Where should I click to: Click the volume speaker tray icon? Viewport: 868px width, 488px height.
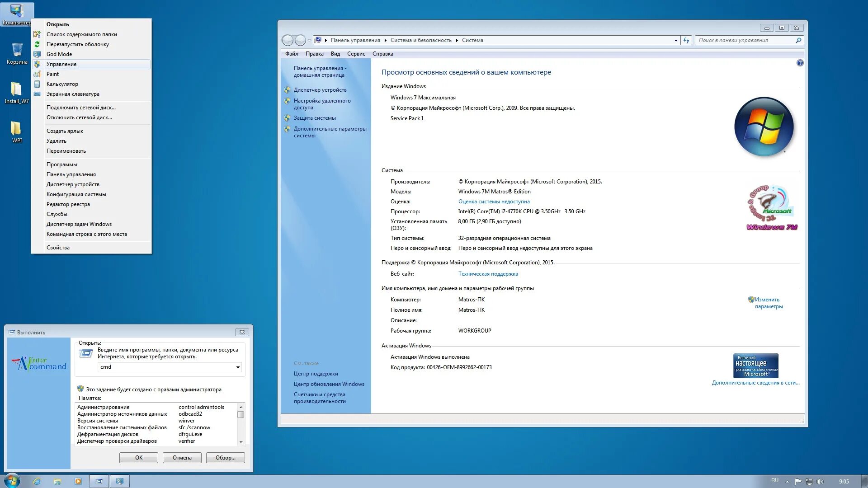(x=820, y=482)
